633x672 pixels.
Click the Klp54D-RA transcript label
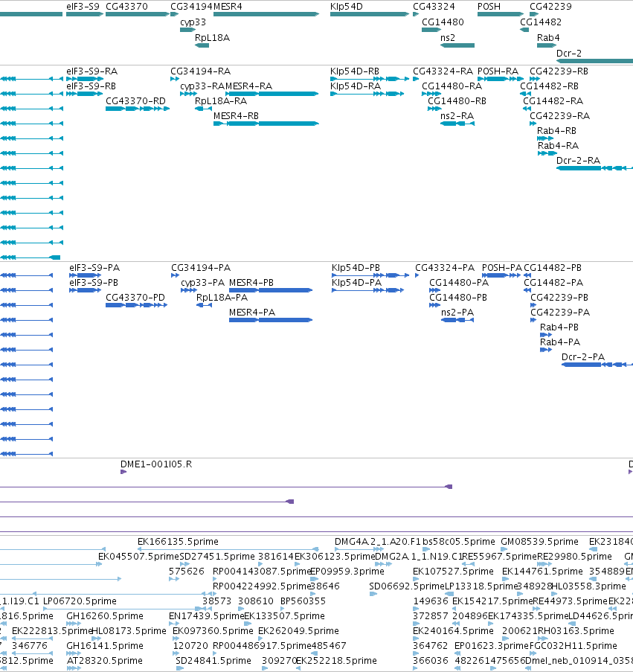point(356,86)
